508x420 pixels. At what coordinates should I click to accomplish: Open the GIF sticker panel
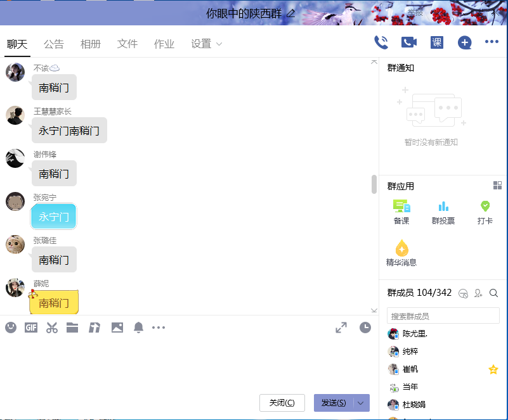pyautogui.click(x=31, y=328)
